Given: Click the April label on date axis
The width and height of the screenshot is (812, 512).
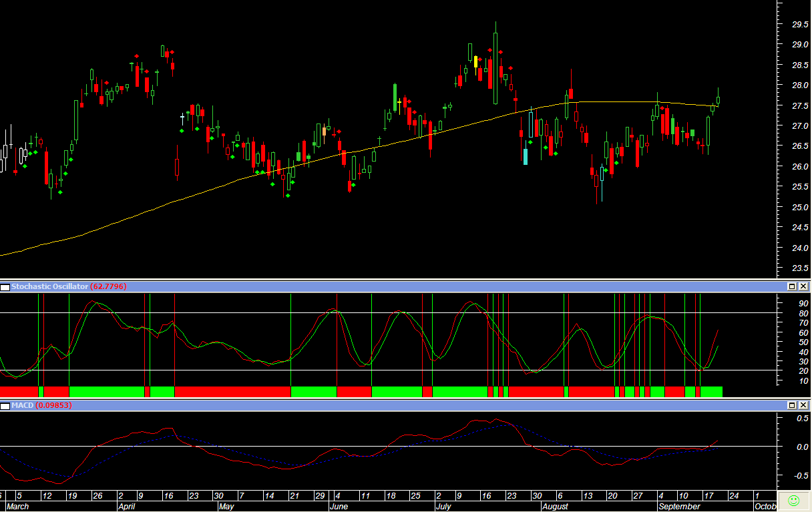Looking at the screenshot, I should click(x=128, y=507).
